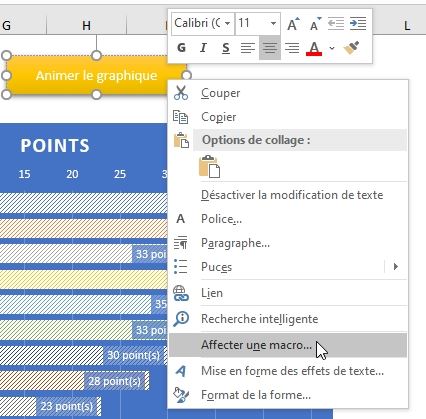This screenshot has width=426, height=419.
Task: Apply Underline (S) formatting
Action: tap(226, 48)
